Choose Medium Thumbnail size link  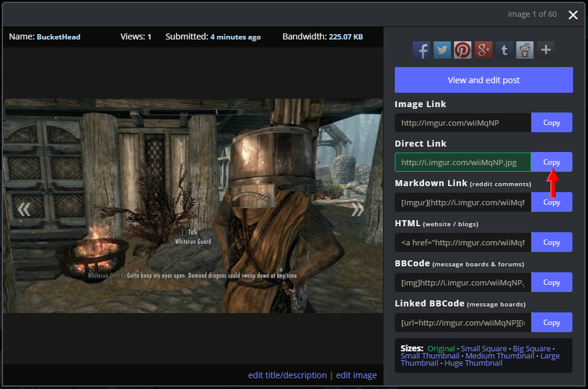pyautogui.click(x=500, y=356)
